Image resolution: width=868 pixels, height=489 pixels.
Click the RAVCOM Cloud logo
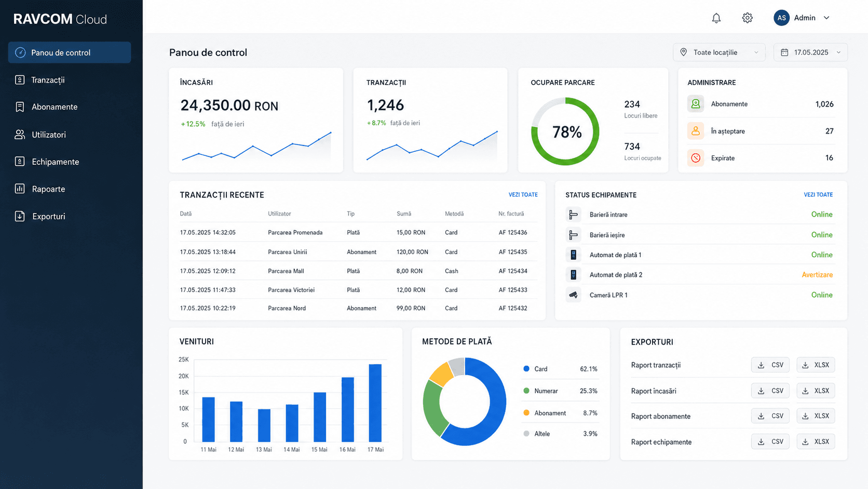[x=60, y=19]
